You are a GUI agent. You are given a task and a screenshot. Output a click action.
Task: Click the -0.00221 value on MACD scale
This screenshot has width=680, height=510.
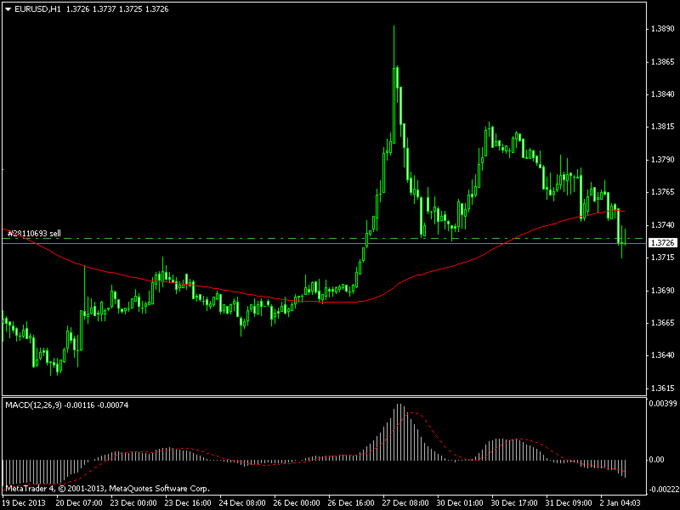663,488
